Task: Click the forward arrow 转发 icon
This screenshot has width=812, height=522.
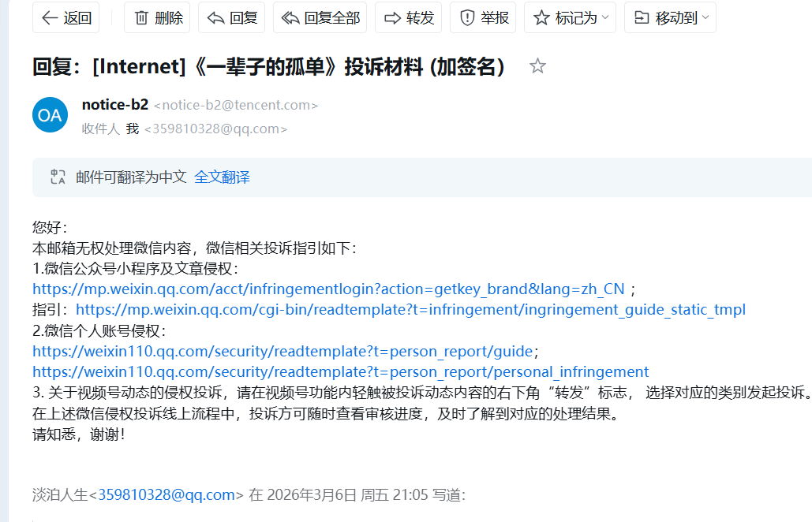Action: click(392, 18)
